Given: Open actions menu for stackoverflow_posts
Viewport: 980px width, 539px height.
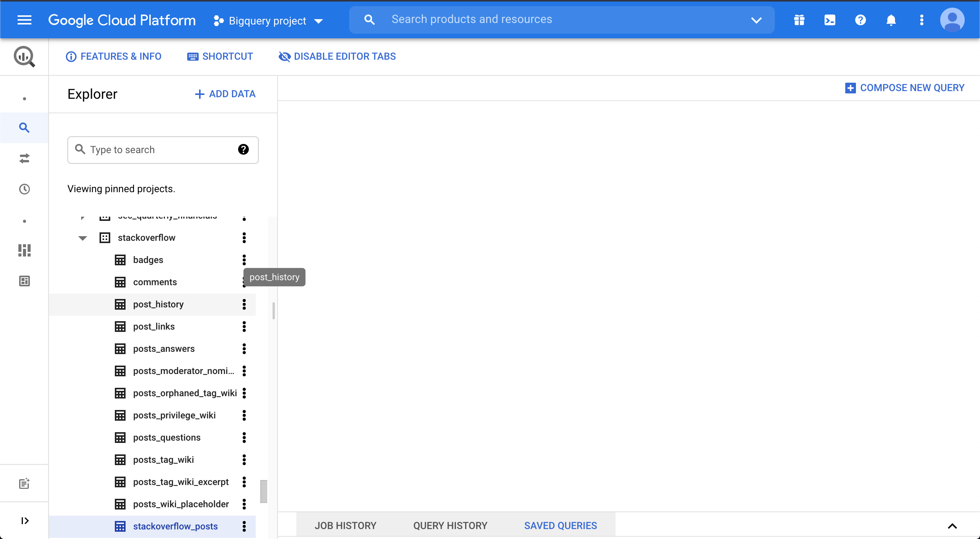Looking at the screenshot, I should (244, 526).
